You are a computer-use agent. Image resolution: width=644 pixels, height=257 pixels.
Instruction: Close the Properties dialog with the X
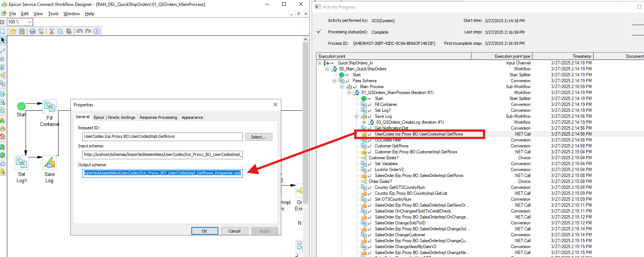tap(275, 104)
